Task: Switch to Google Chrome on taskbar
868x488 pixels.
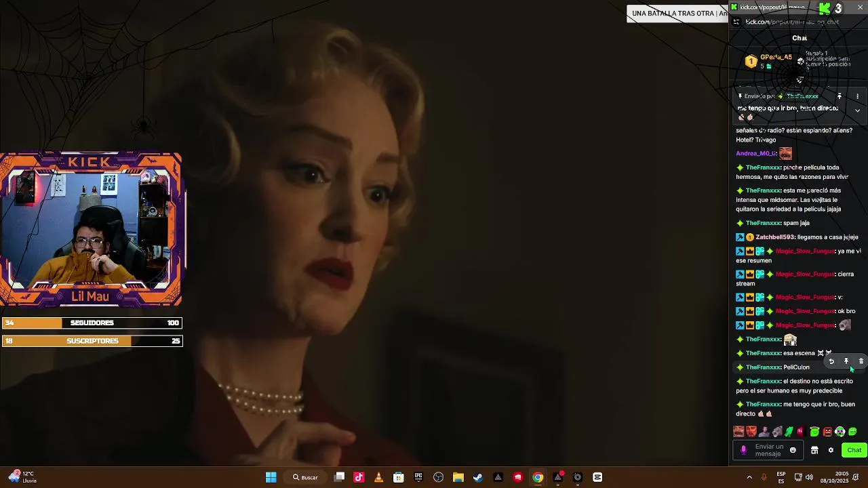Action: (x=538, y=477)
